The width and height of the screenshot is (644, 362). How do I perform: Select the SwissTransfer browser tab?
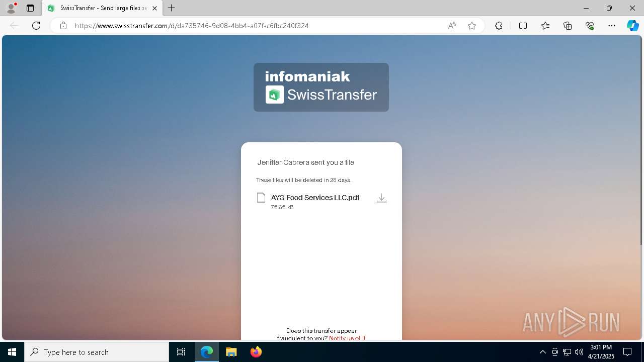point(103,8)
